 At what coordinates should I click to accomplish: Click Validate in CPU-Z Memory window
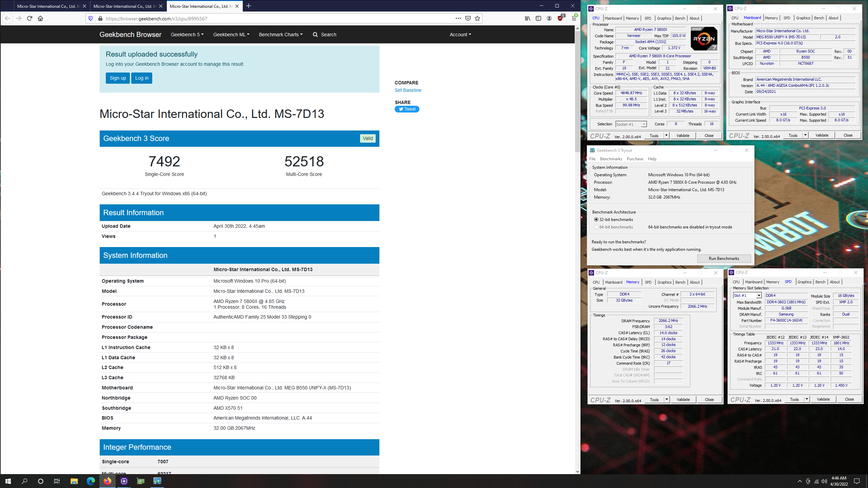[683, 400]
